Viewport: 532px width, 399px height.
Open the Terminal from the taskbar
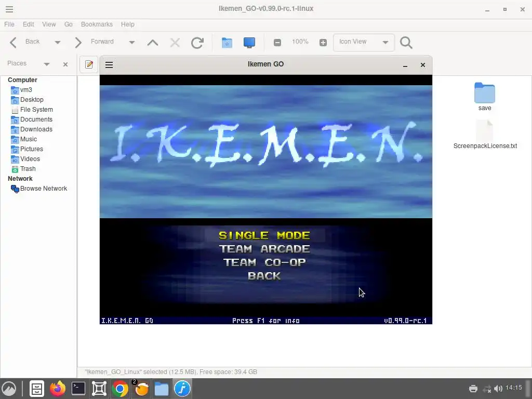coord(78,389)
